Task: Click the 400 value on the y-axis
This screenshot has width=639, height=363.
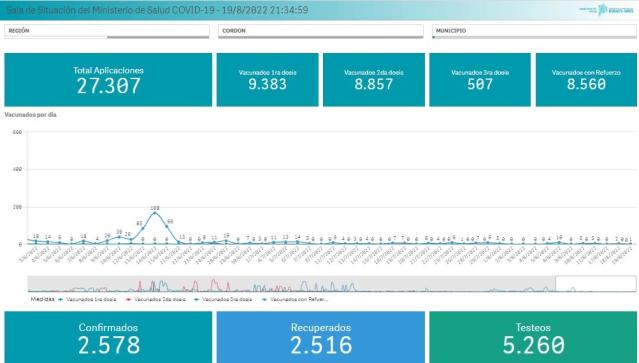Action: coord(17,169)
